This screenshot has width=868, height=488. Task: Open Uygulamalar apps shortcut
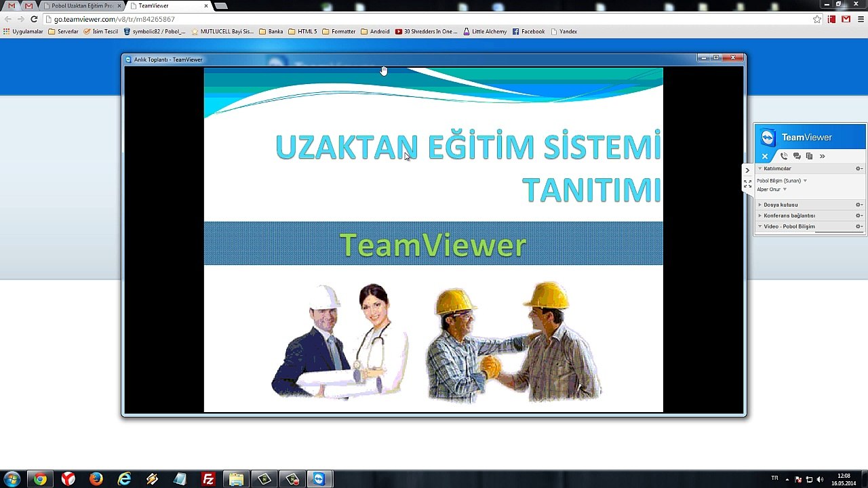click(23, 31)
